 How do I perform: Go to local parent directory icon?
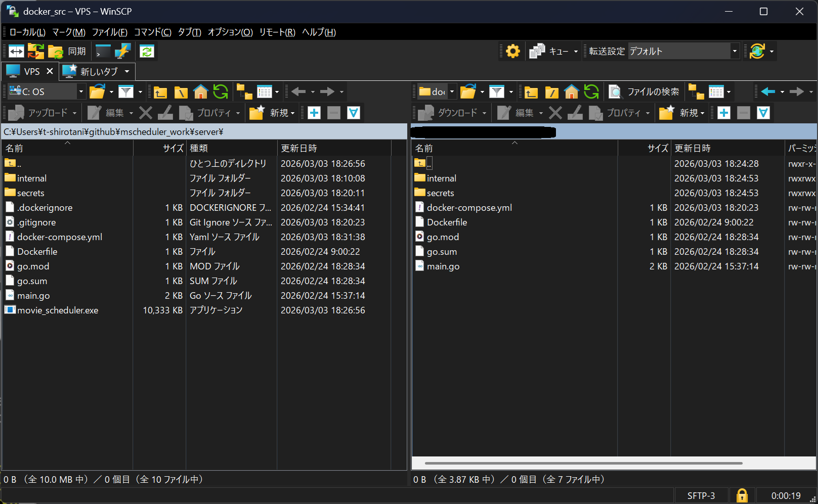(160, 91)
